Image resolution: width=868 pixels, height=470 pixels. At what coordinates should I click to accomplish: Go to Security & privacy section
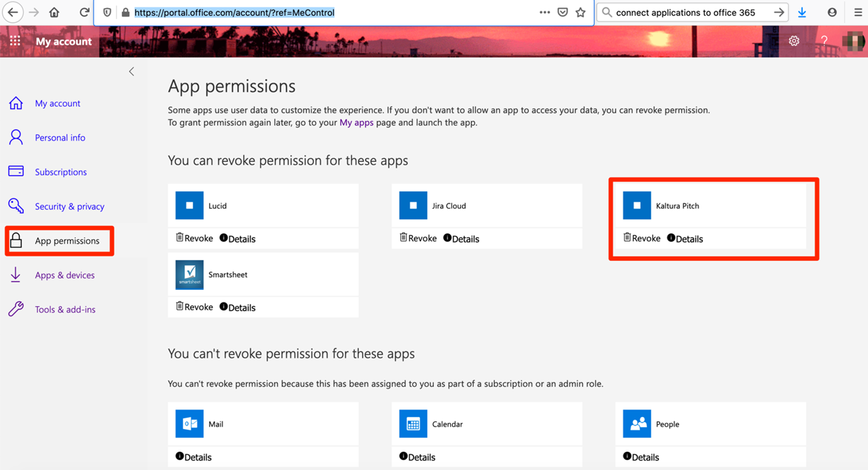[69, 206]
